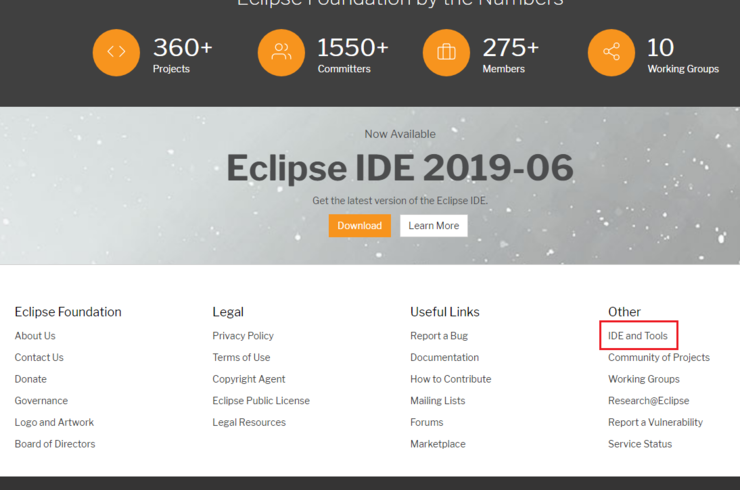Image resolution: width=740 pixels, height=490 pixels.
Task: Open Board of Directors link
Action: 55,444
